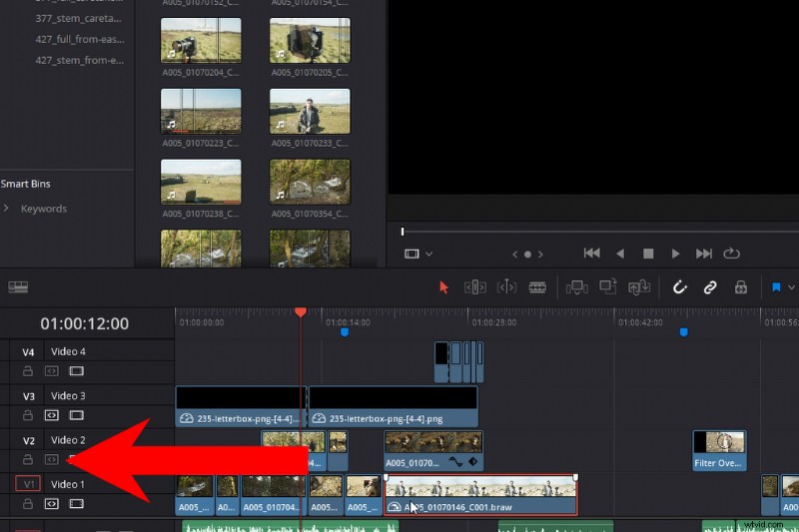The image size is (799, 532).
Task: Expand the Keywords smart bin
Action: click(6, 209)
